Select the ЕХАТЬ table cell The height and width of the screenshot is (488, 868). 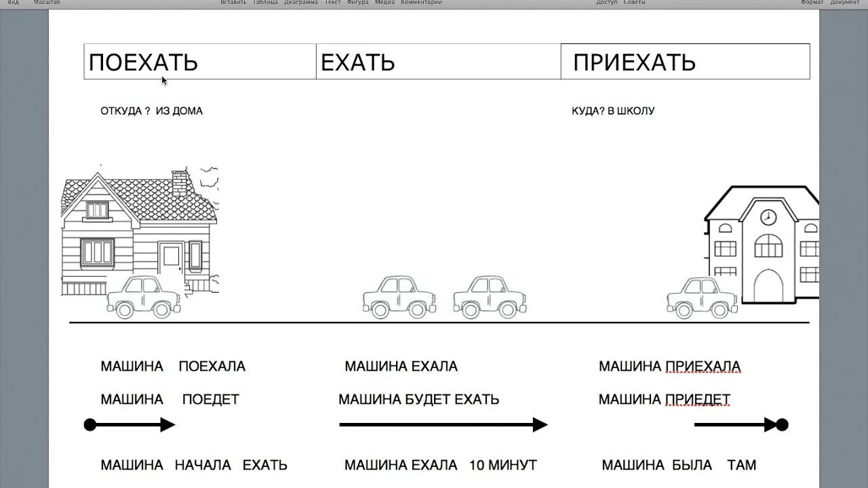[x=439, y=62]
